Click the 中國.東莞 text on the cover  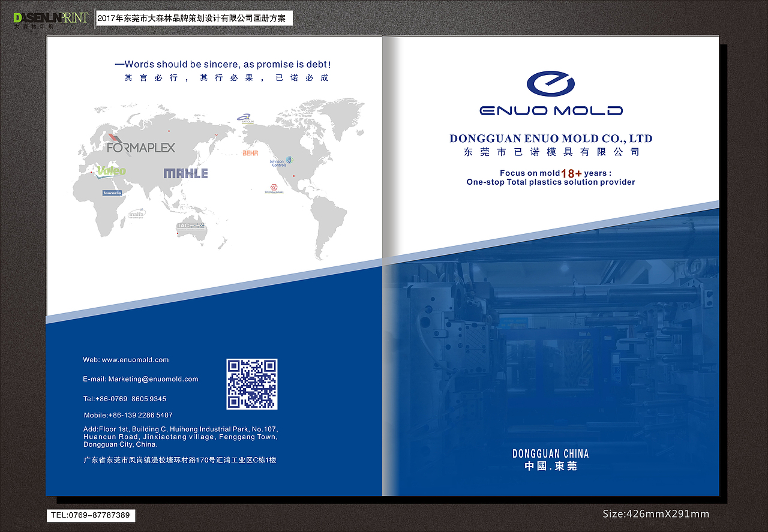551,466
